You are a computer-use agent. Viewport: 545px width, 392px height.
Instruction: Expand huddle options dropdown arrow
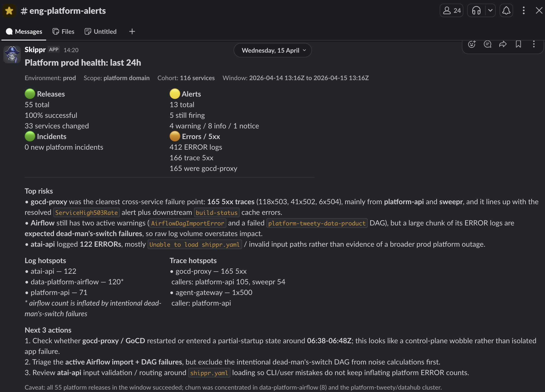coord(490,11)
